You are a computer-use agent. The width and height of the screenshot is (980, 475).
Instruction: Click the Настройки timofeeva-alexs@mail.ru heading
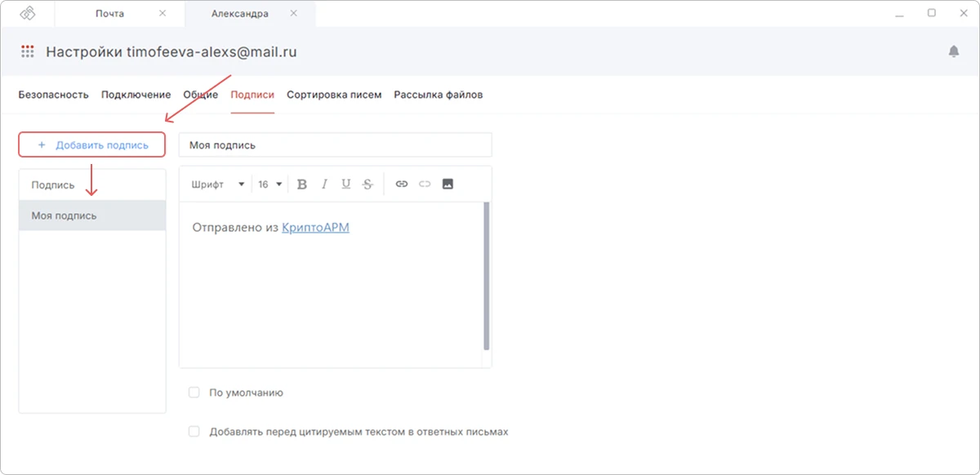(x=171, y=51)
